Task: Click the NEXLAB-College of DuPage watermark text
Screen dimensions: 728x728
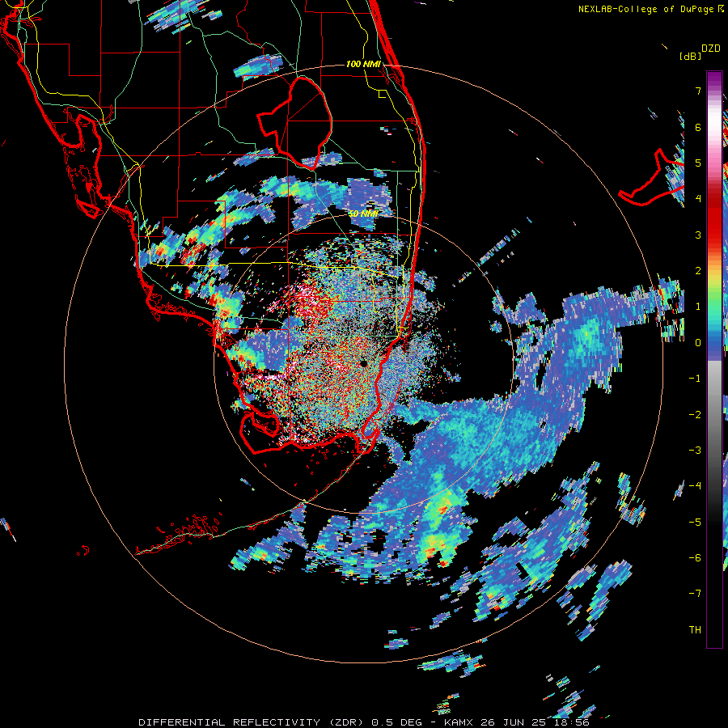Action: pos(650,9)
